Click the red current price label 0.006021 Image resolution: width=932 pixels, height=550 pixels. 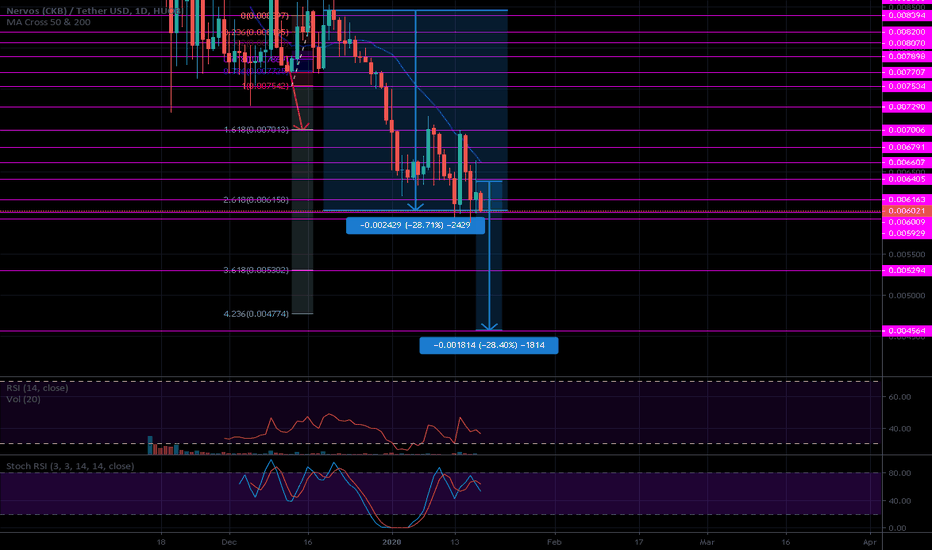pyautogui.click(x=906, y=210)
